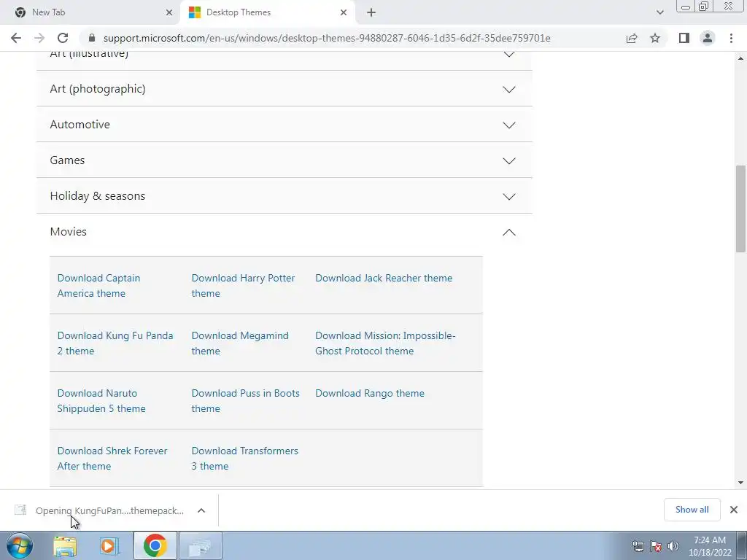Close the New Tab tab
The image size is (747, 560).
click(x=169, y=12)
